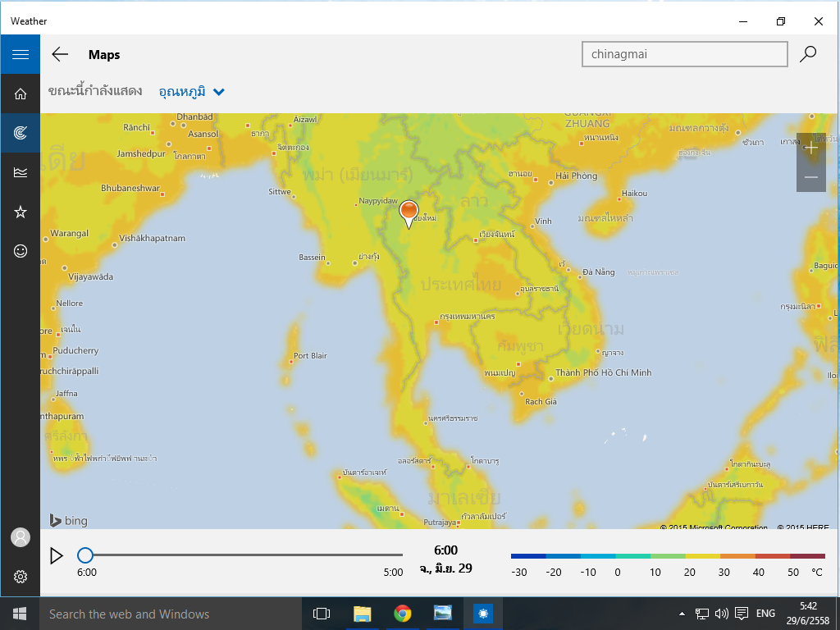
Task: Click the smiley feedback icon
Action: point(21,251)
